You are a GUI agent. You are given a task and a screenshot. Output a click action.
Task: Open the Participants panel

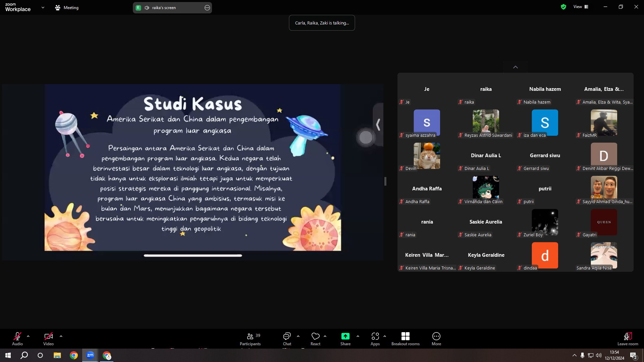tap(250, 339)
